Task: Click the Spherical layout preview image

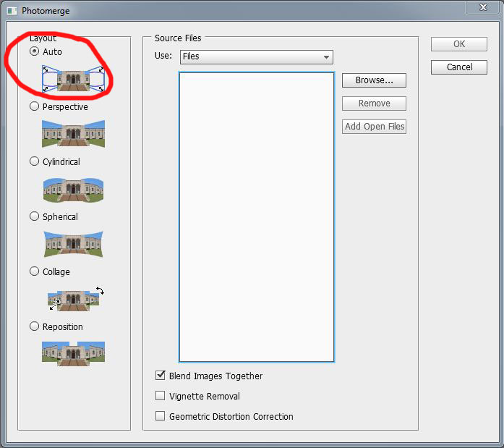Action: coord(73,244)
